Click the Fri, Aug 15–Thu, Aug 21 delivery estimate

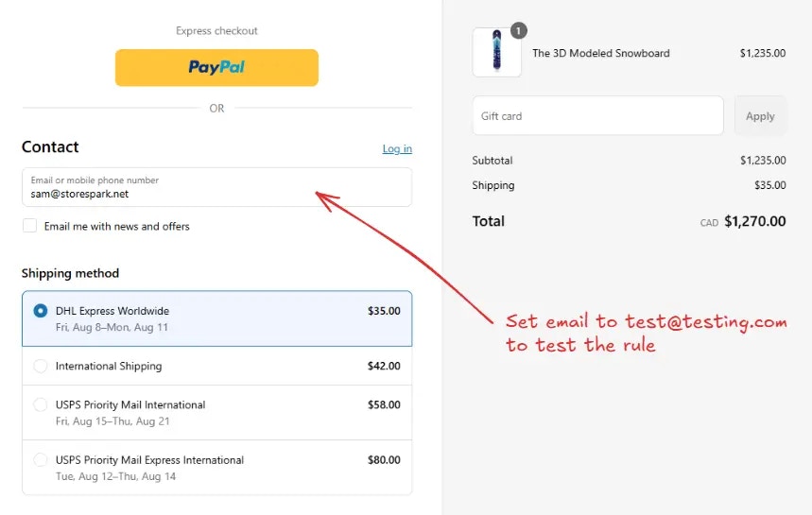(x=112, y=421)
